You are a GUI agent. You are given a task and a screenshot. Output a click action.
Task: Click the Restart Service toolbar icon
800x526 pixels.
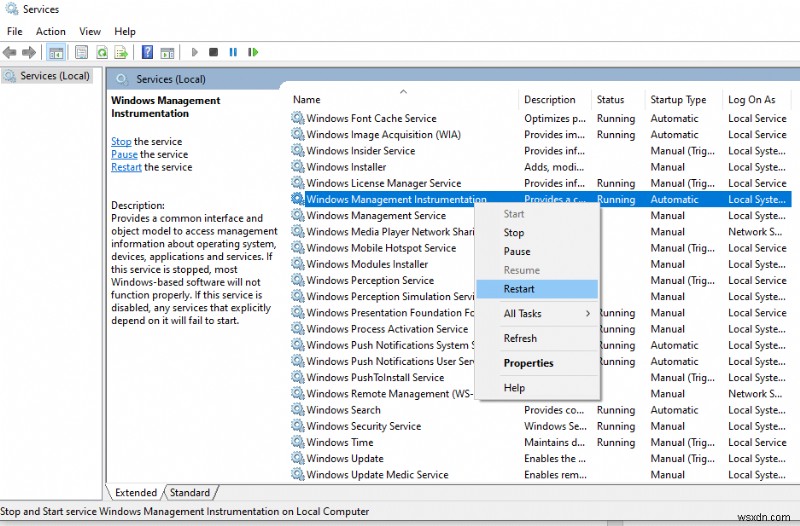[x=253, y=52]
